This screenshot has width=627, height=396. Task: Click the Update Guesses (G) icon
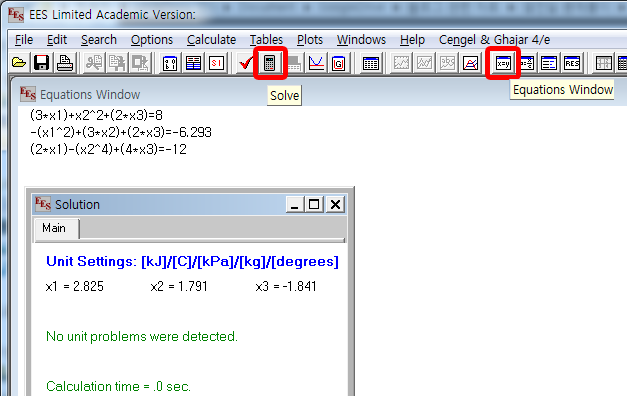click(338, 63)
